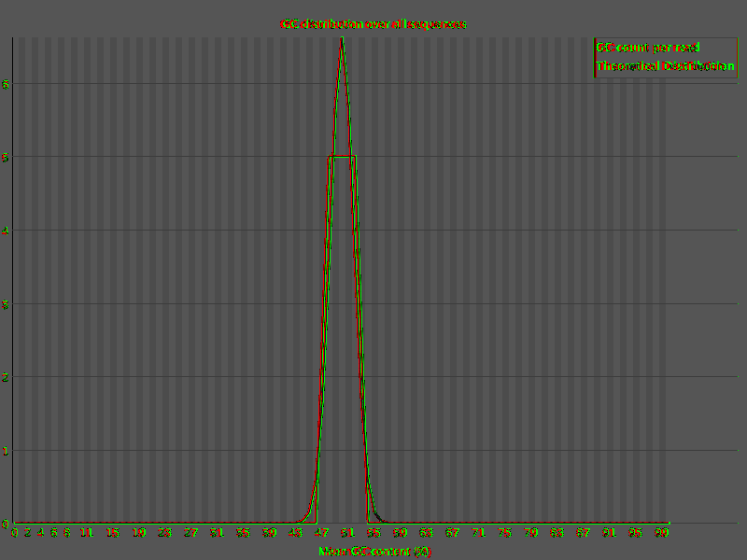Click the y-axis tick label 1
The image size is (747, 560).
click(6, 451)
